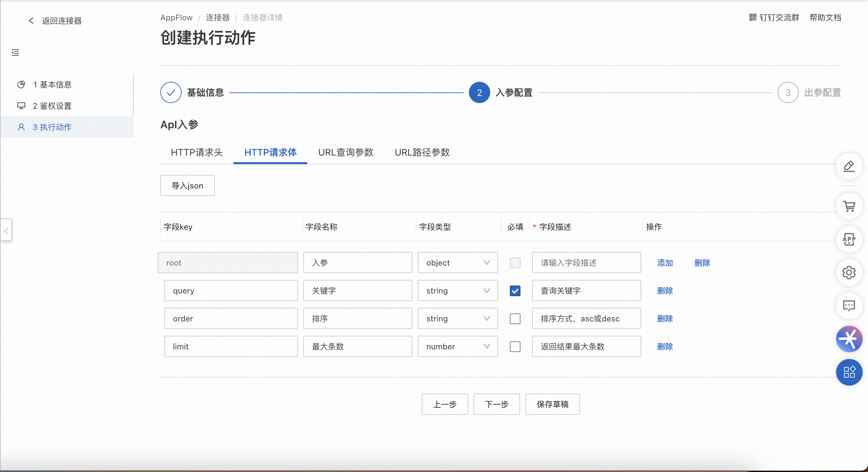Click the back arrow beside 返回连接器

click(31, 21)
